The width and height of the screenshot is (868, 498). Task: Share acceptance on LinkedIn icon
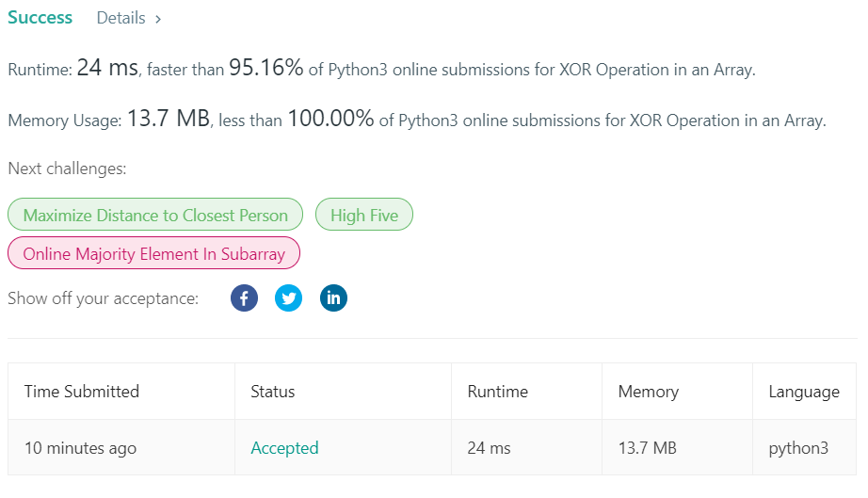coord(333,298)
